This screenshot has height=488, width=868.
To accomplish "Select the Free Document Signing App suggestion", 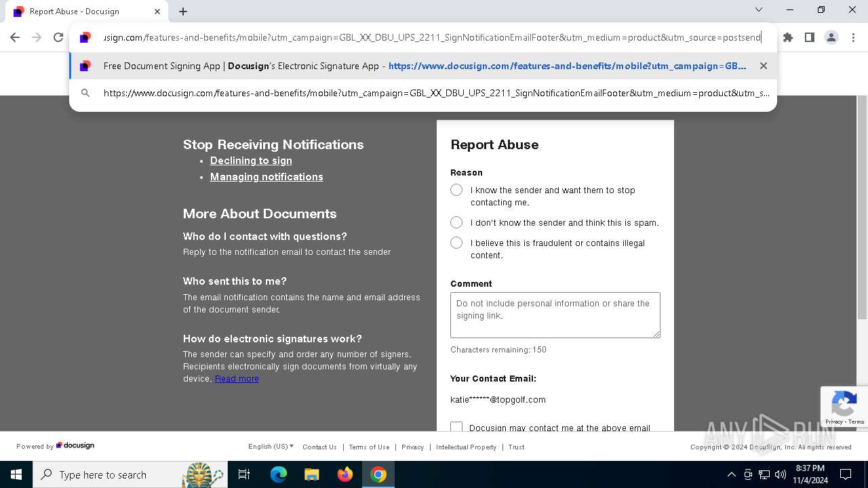I will click(x=423, y=66).
